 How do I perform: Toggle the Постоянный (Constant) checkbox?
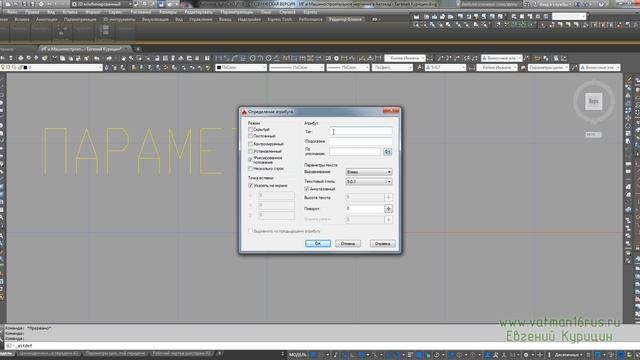251,136
